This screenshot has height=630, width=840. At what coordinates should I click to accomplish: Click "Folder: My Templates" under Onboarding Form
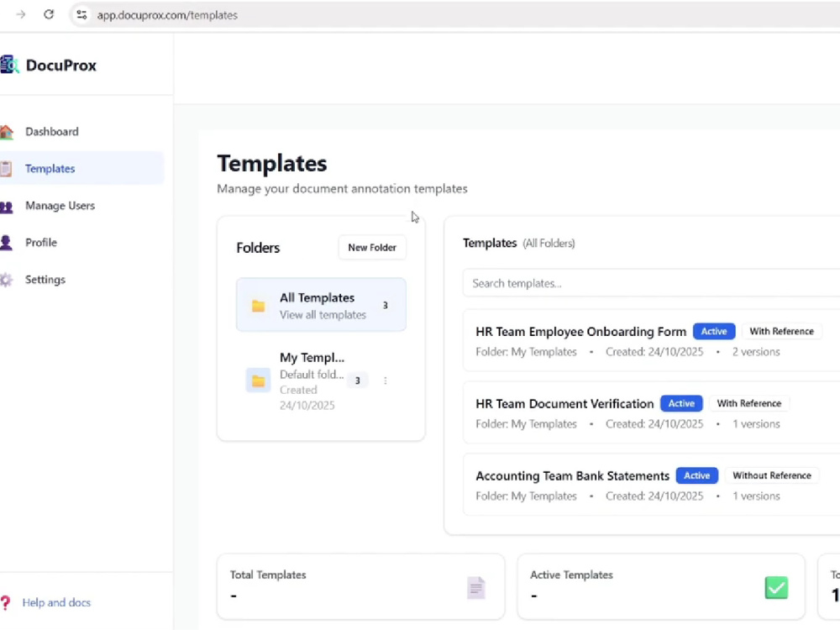(x=526, y=352)
